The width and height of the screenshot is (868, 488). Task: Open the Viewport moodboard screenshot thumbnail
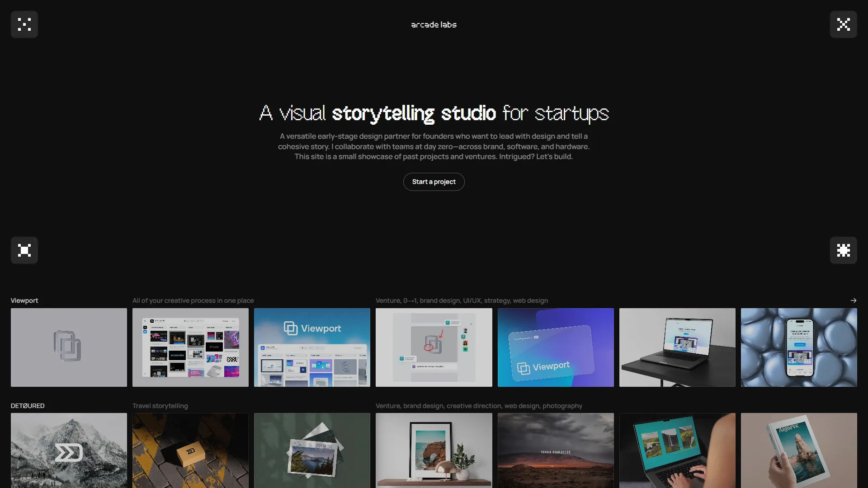tap(190, 347)
